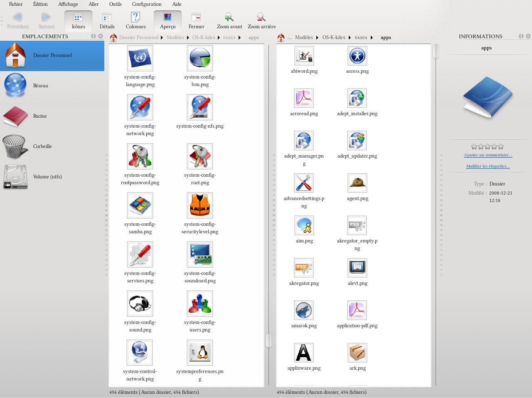
Task: Select akregator.png RSS icon
Action: [x=304, y=268]
